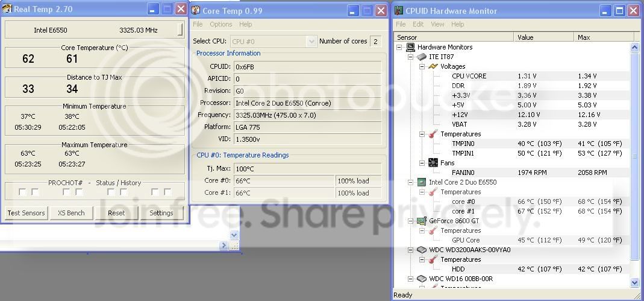Toggle the first PROCHOT# status checkbox
The height and width of the screenshot is (301, 644).
(x=22, y=192)
